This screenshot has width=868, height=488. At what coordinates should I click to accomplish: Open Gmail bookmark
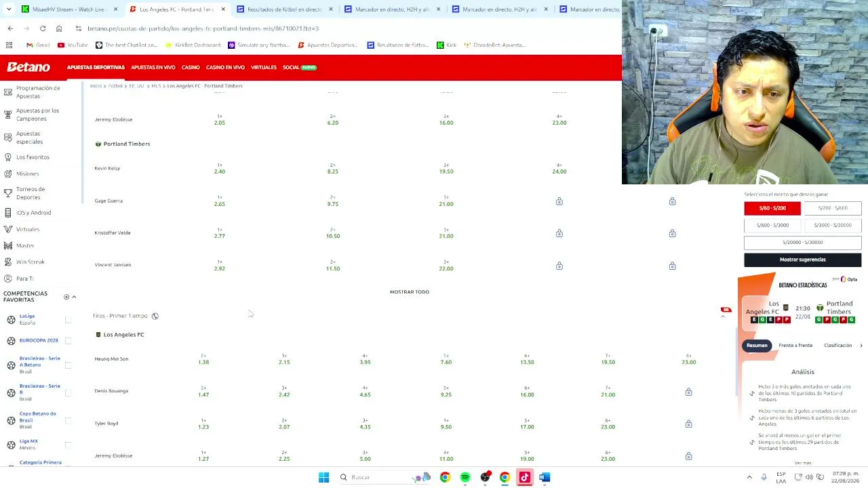(38, 45)
